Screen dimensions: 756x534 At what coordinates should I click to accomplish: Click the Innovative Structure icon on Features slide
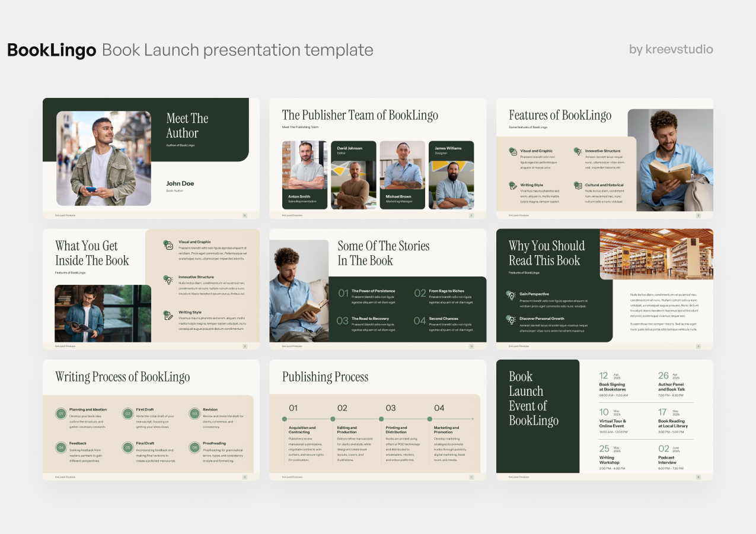click(x=578, y=151)
